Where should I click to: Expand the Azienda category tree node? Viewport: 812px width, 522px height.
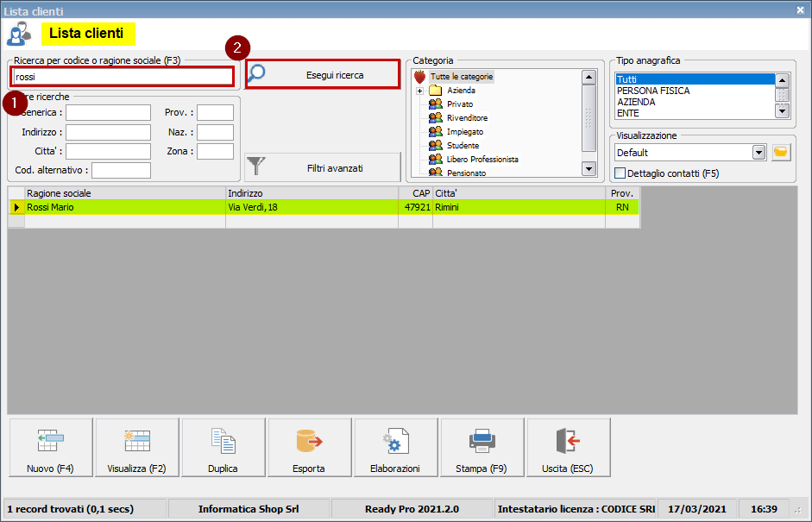tap(420, 91)
